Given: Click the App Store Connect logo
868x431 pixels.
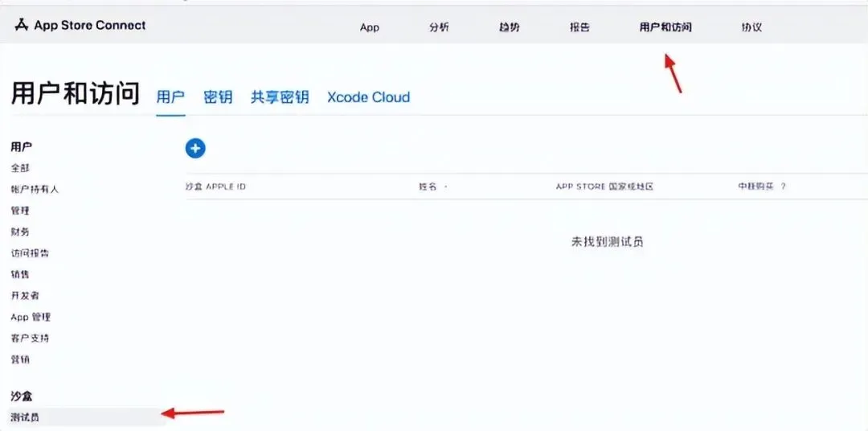Looking at the screenshot, I should click(x=80, y=25).
